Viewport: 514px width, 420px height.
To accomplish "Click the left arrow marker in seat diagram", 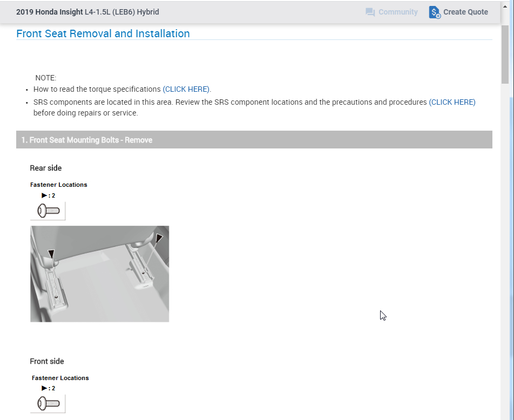I will 51,253.
